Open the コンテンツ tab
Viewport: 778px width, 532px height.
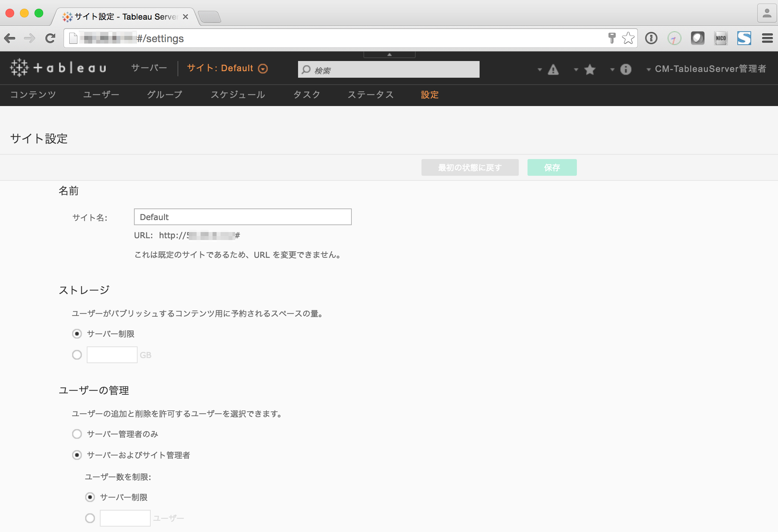click(x=32, y=95)
